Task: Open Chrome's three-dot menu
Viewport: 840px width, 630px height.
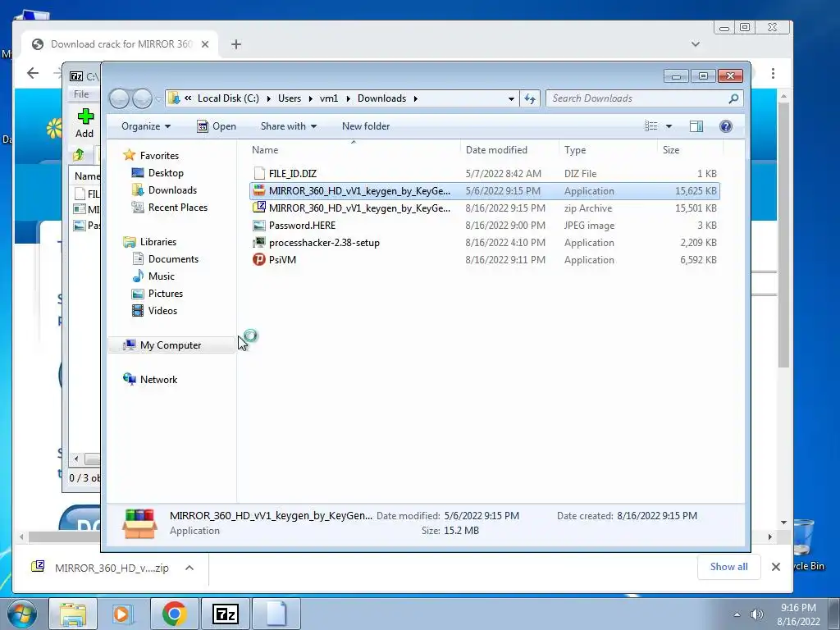Action: 773,73
